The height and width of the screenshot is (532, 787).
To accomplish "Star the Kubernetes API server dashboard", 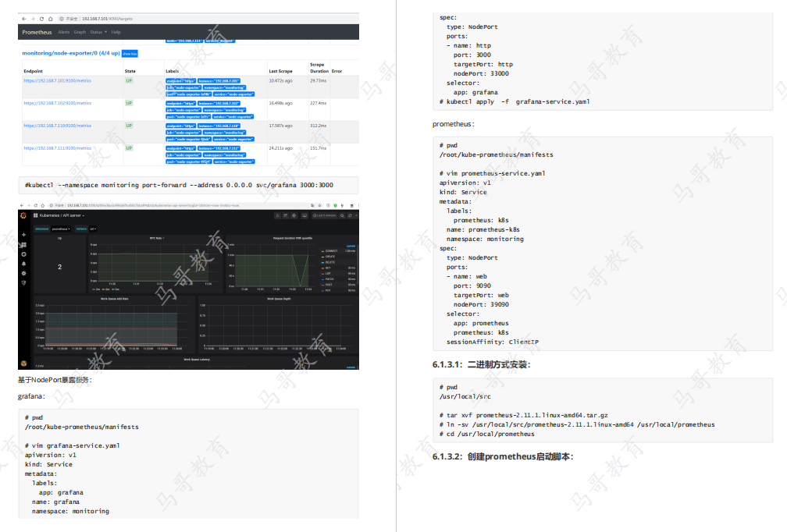I will point(276,215).
